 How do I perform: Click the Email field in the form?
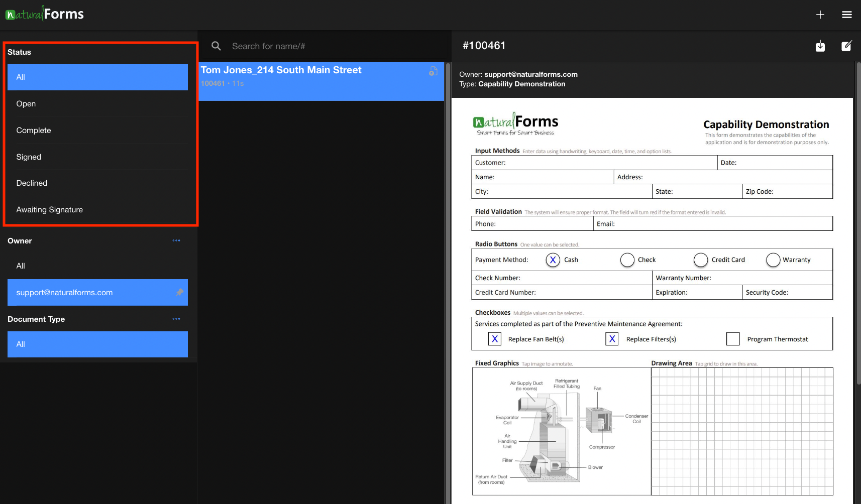tap(713, 223)
